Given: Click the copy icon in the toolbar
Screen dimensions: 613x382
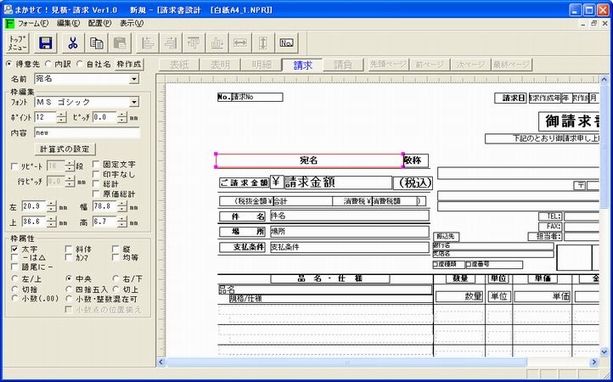Looking at the screenshot, I should (x=96, y=43).
